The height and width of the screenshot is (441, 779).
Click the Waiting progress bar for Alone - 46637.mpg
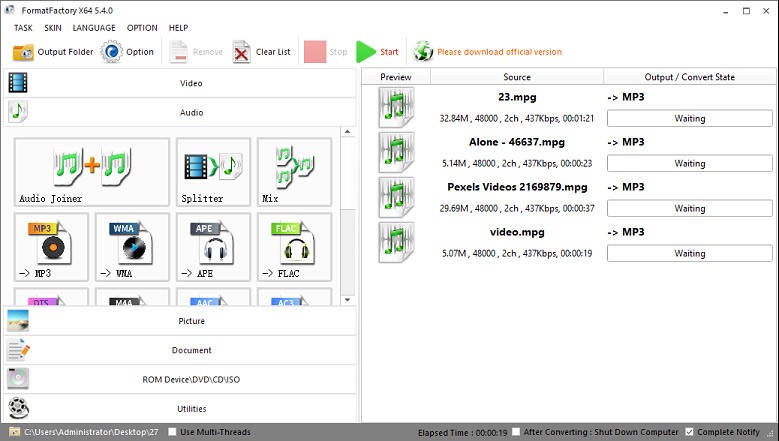pyautogui.click(x=690, y=163)
